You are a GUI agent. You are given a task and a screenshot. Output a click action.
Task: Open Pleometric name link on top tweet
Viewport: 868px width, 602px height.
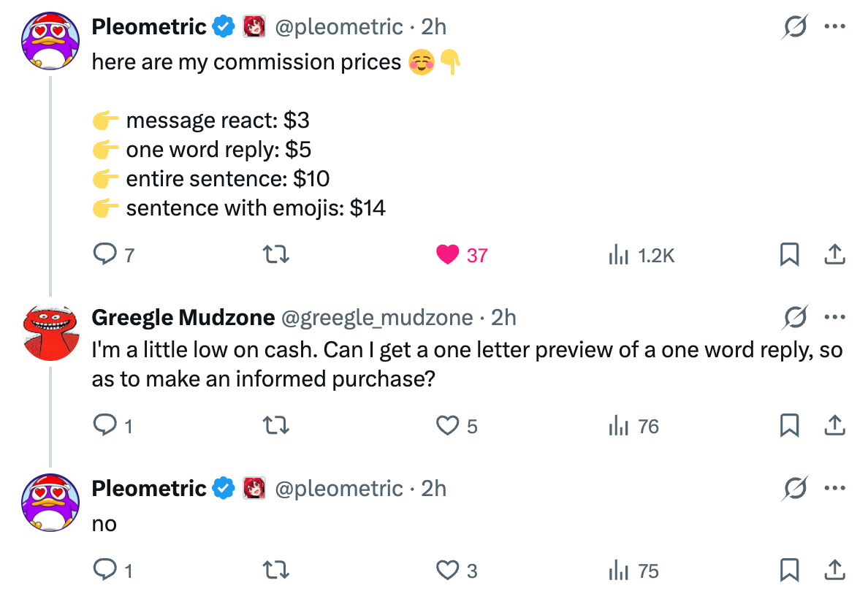point(149,27)
